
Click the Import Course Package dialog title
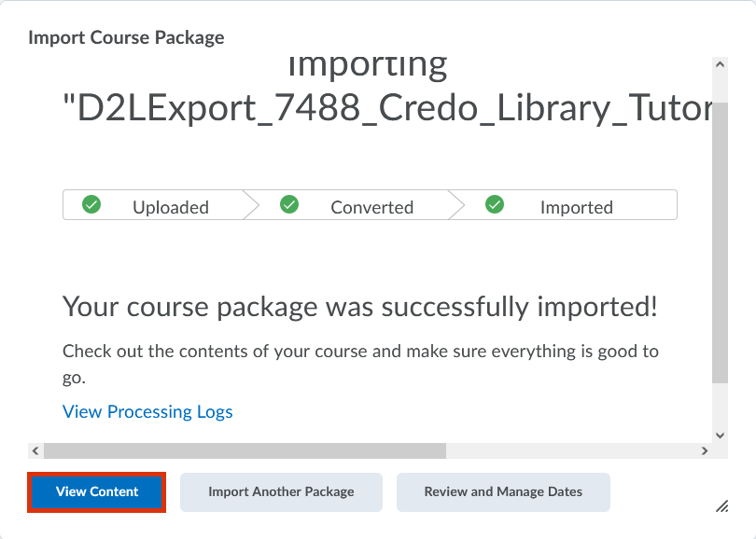point(126,38)
